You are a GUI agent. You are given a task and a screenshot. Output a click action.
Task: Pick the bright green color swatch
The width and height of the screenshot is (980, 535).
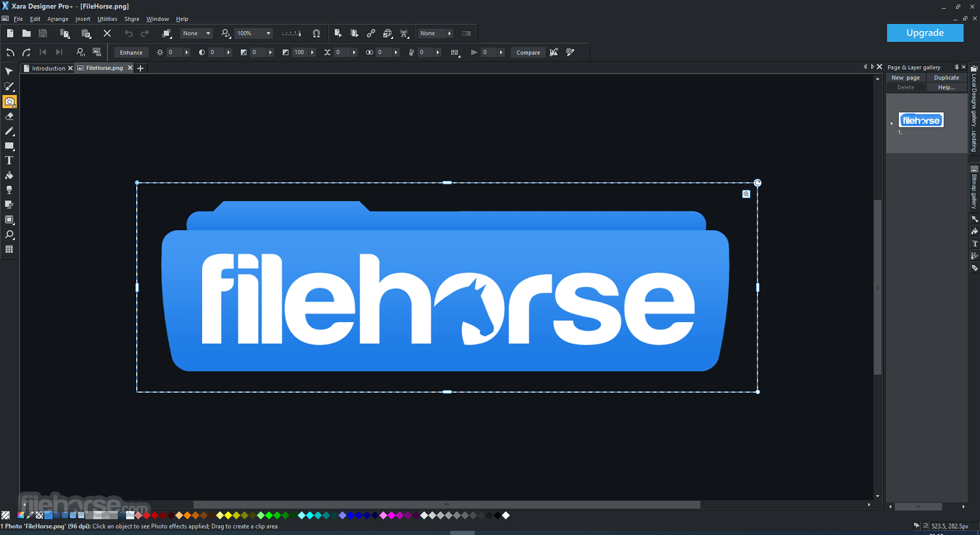coord(269,515)
